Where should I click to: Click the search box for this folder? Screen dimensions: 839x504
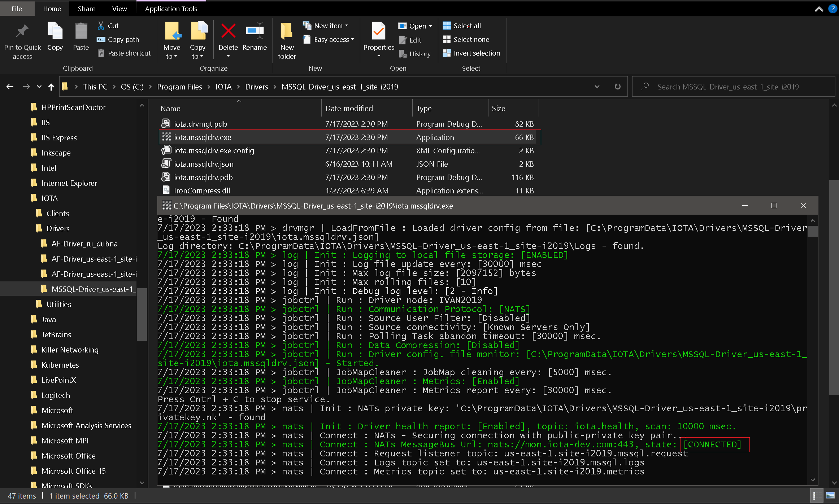click(734, 87)
